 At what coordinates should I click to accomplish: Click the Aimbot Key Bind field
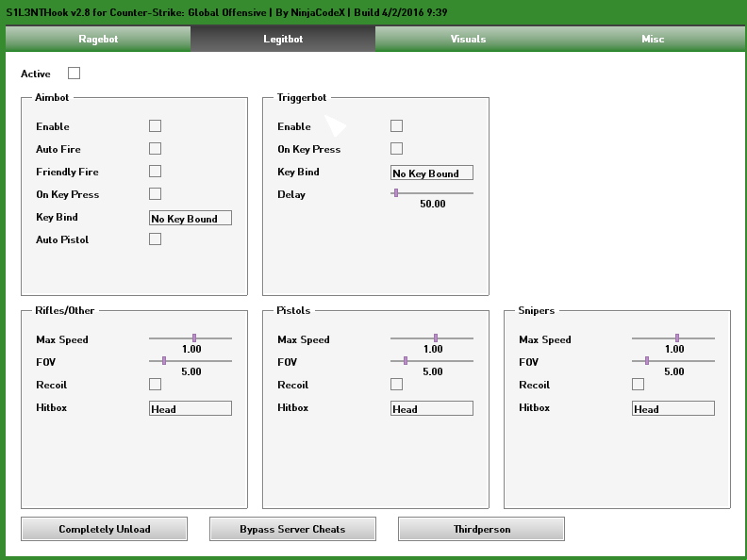(191, 218)
